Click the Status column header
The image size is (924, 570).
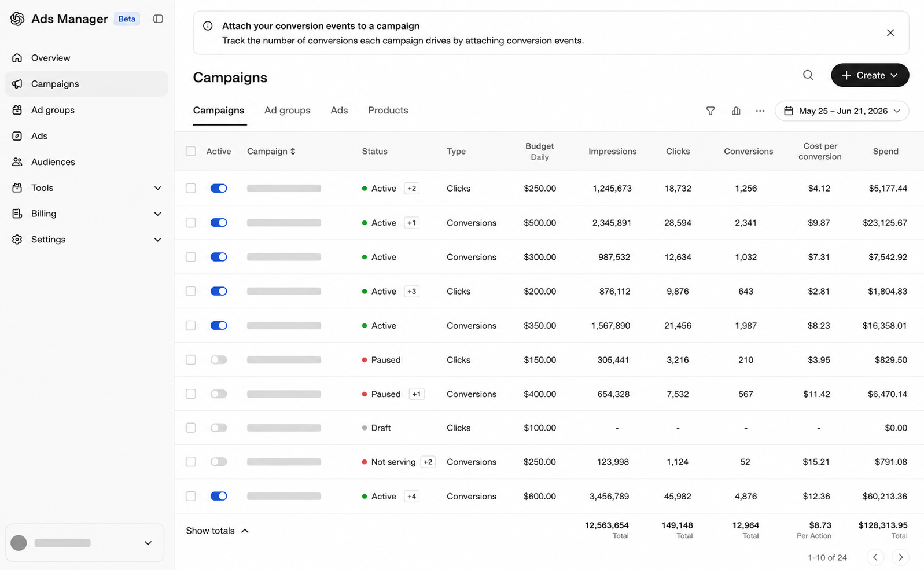(375, 152)
